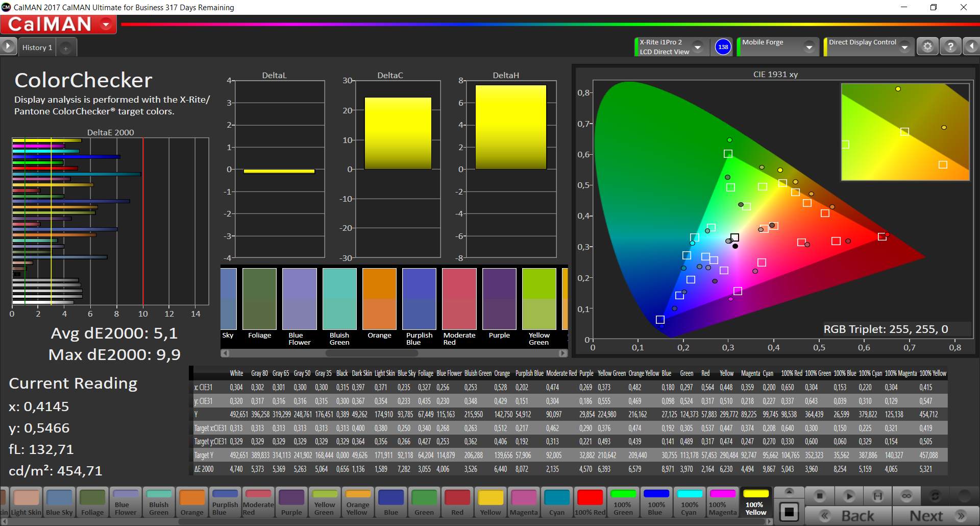Screen dimensions: 980x526
Task: Open help with the question mark icon
Action: [950, 47]
